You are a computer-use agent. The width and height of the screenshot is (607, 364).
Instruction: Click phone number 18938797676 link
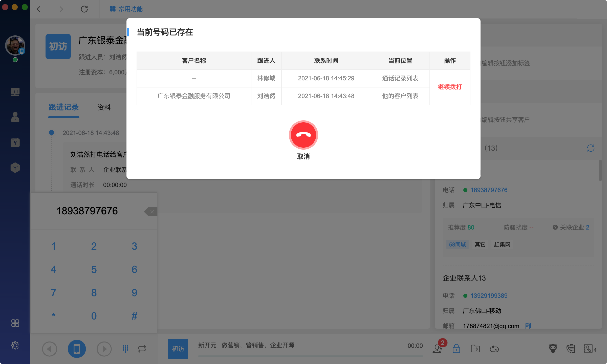coord(489,190)
